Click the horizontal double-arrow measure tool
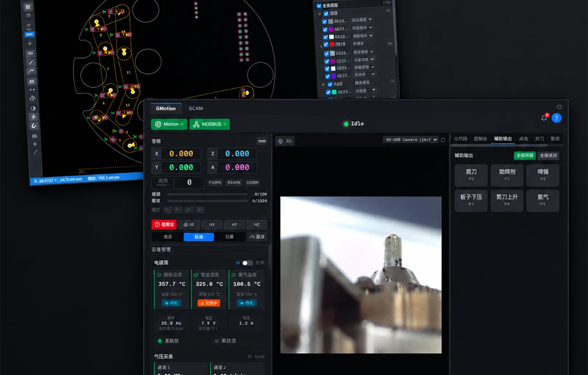Viewport: 588px width, 375px height. point(32,90)
